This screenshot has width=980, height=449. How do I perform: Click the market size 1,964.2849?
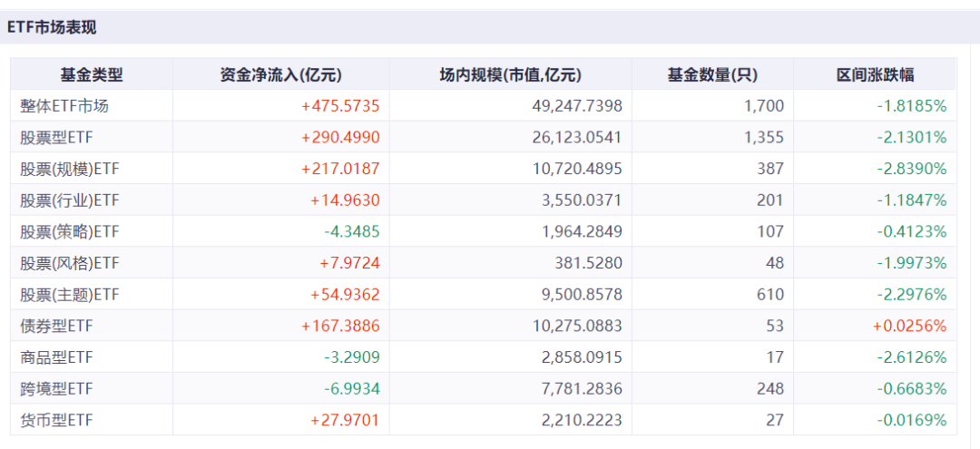click(x=583, y=231)
